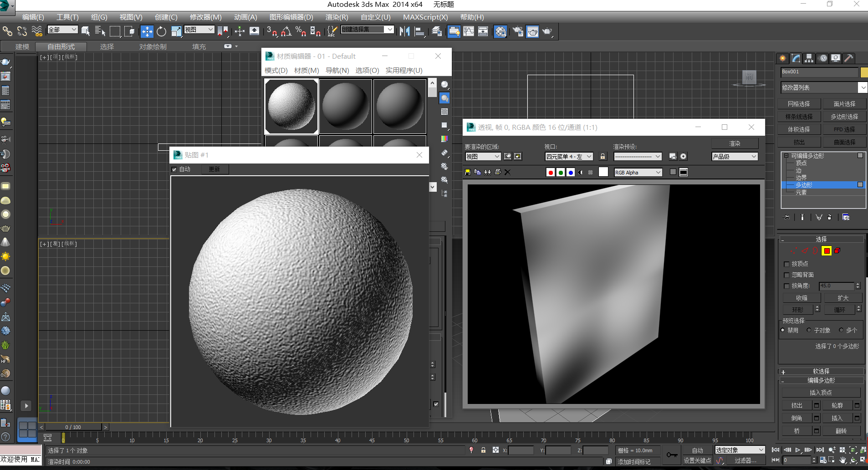Click the Box001 yellow object color swatch
Image resolution: width=868 pixels, height=470 pixels.
[x=864, y=72]
